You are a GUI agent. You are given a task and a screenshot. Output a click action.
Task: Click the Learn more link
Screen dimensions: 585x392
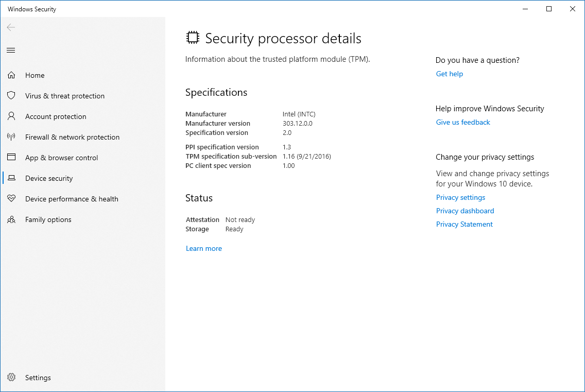[x=204, y=249]
